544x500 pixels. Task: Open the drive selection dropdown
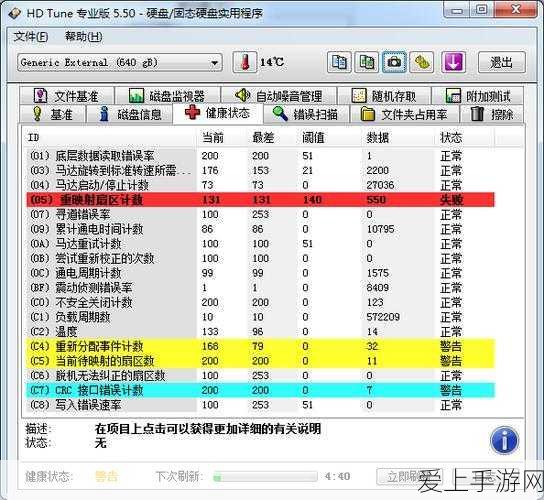(120, 63)
